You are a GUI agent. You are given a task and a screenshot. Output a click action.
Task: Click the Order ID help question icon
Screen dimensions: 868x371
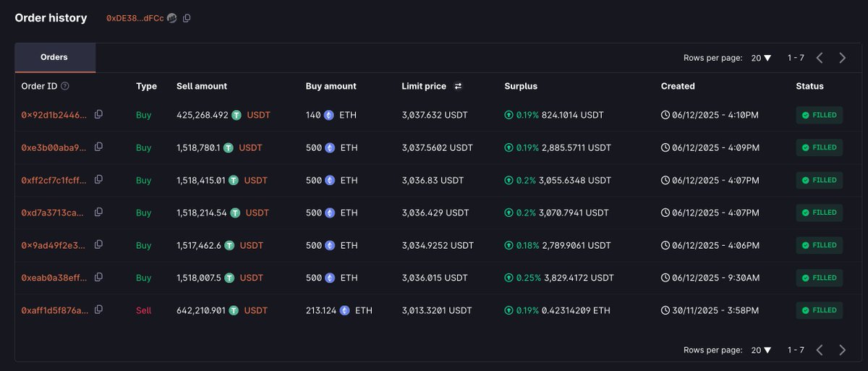point(65,86)
